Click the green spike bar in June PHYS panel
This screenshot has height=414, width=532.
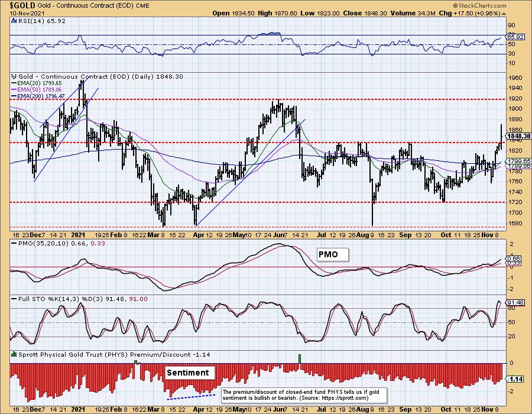click(300, 359)
